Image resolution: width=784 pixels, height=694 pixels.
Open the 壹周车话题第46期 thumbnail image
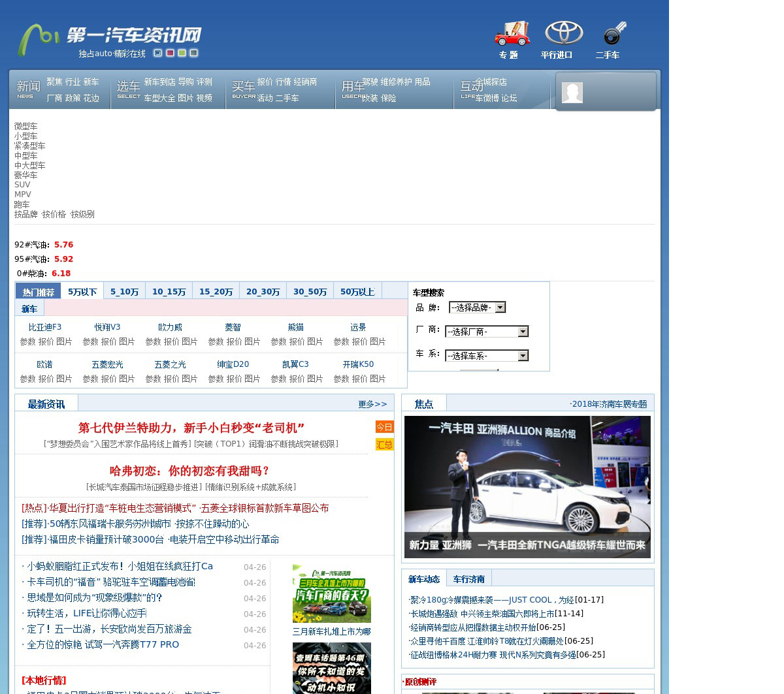tap(332, 668)
